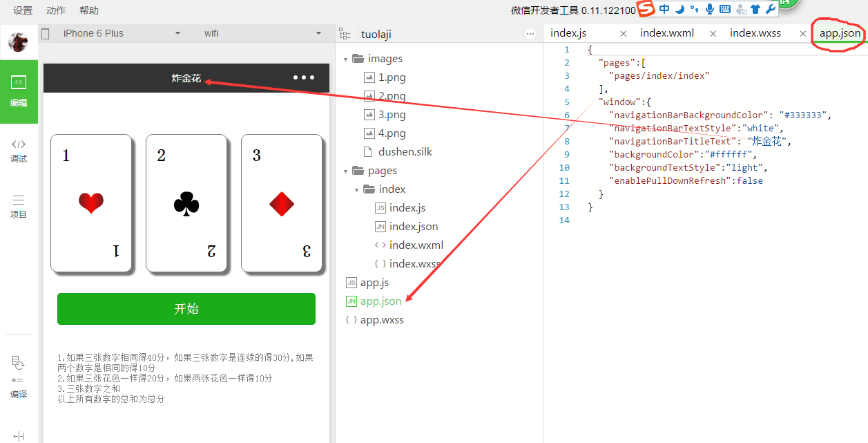Image resolution: width=868 pixels, height=443 pixels.
Task: Click the images folder icon
Action: pos(358,59)
